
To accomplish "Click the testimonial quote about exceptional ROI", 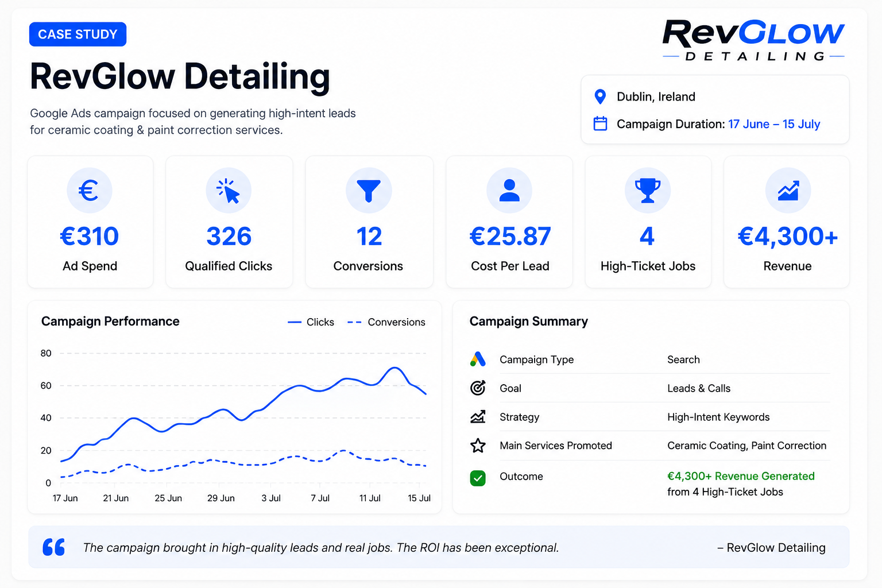I will tap(321, 548).
